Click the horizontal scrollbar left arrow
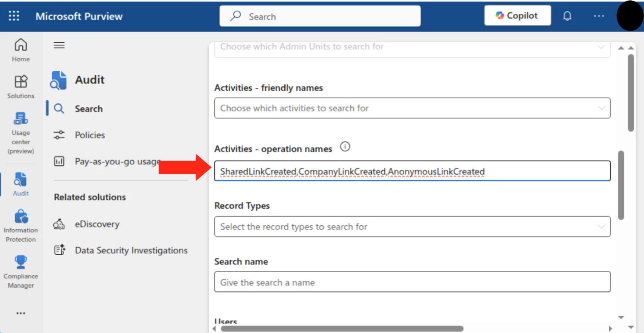 point(214,329)
